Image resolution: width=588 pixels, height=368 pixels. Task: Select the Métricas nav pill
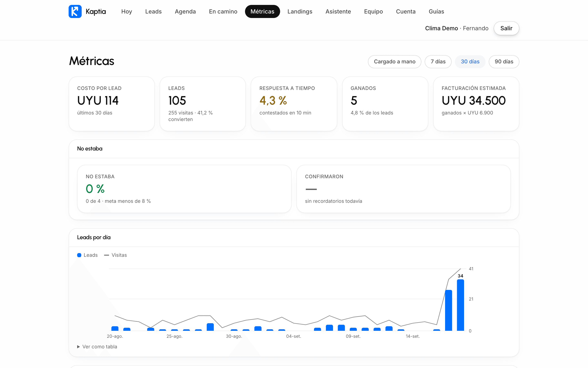[x=262, y=11]
